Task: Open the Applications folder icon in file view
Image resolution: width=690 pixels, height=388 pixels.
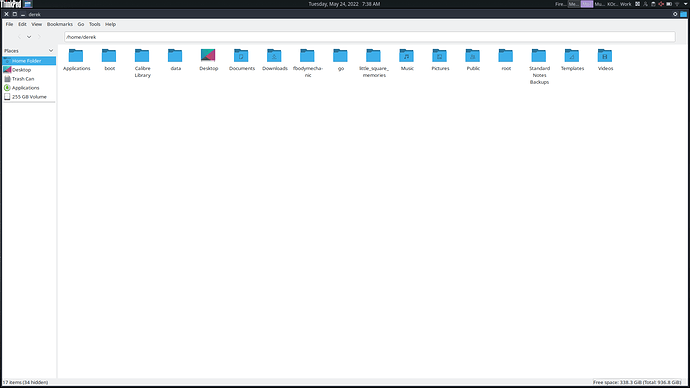Action: [76, 56]
